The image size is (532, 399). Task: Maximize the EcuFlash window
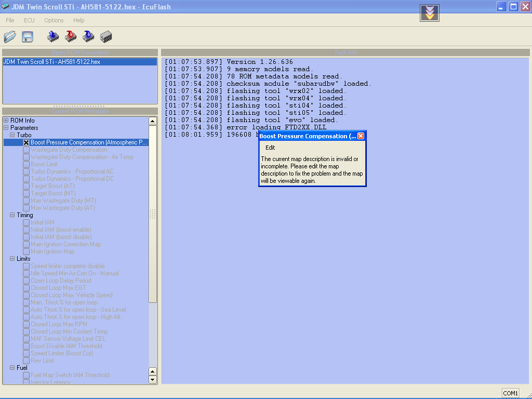[x=513, y=6]
